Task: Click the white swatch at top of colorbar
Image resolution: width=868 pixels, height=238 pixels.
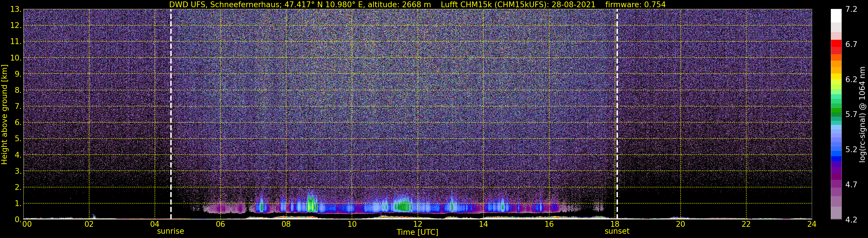Action: [x=836, y=16]
